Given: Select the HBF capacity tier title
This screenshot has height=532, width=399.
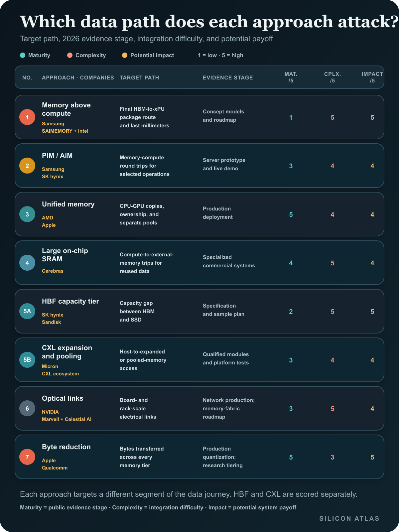Looking at the screenshot, I should click(70, 301).
